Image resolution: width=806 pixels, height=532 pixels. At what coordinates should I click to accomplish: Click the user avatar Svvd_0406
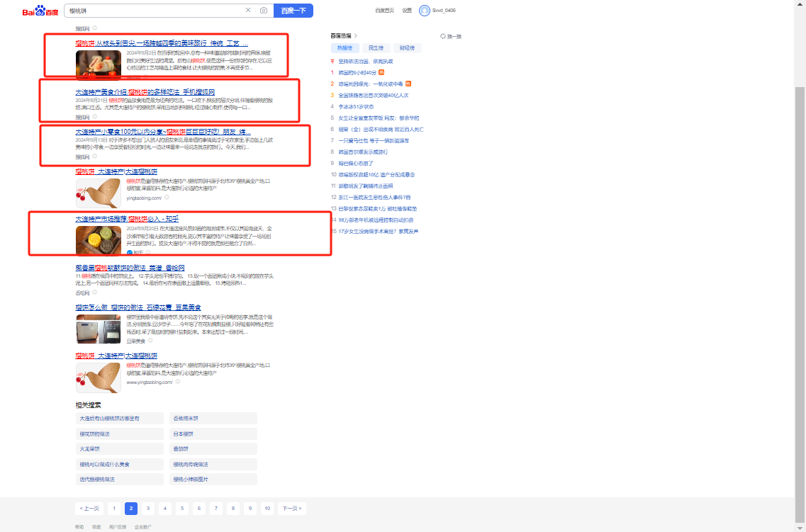[x=425, y=11]
